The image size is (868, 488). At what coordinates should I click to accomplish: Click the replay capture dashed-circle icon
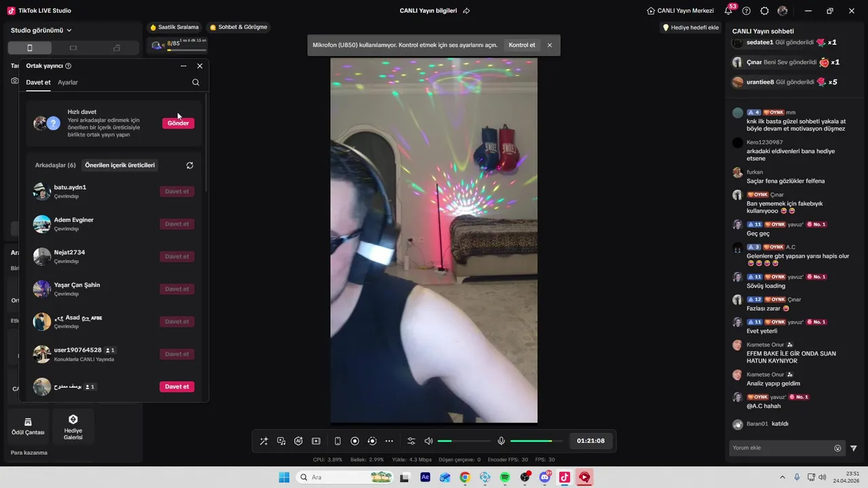tap(372, 441)
